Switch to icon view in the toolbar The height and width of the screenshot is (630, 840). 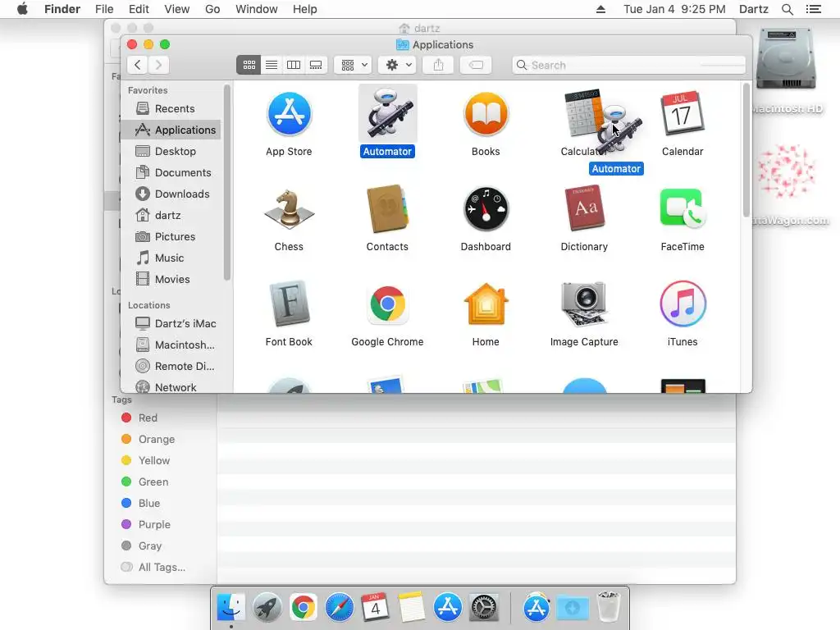pyautogui.click(x=249, y=65)
